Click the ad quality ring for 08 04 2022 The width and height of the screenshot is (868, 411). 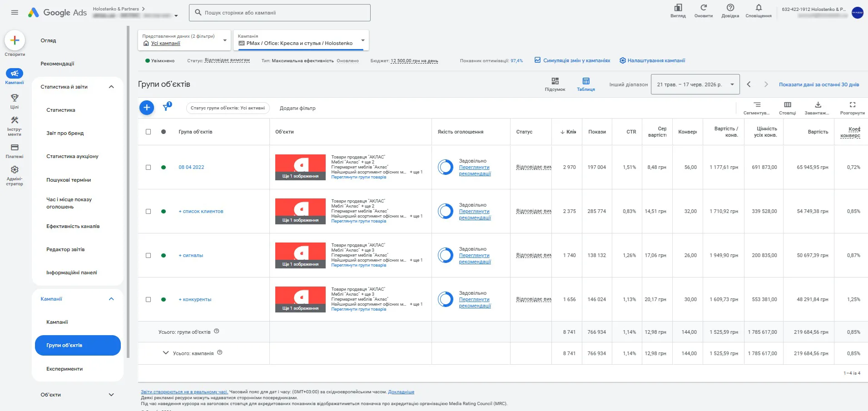coord(446,167)
